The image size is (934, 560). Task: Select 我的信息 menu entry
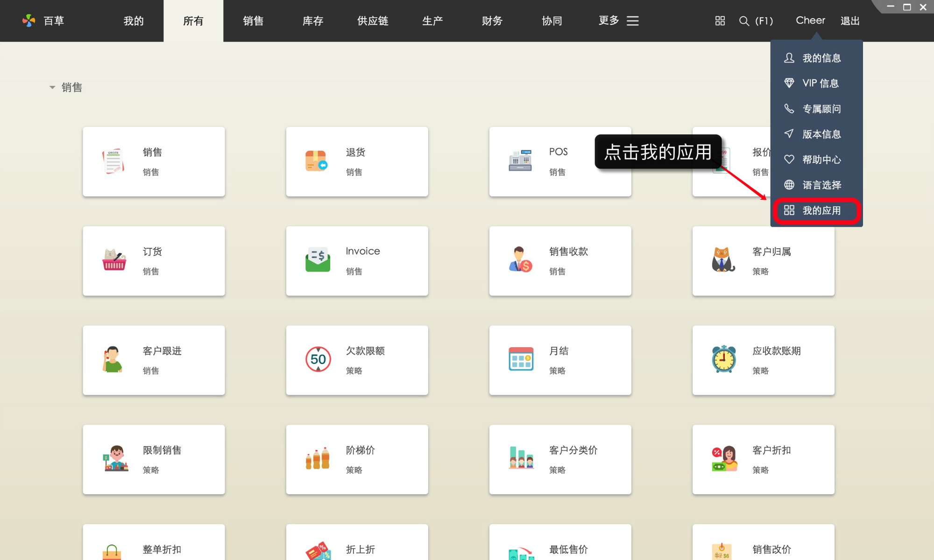[816, 58]
